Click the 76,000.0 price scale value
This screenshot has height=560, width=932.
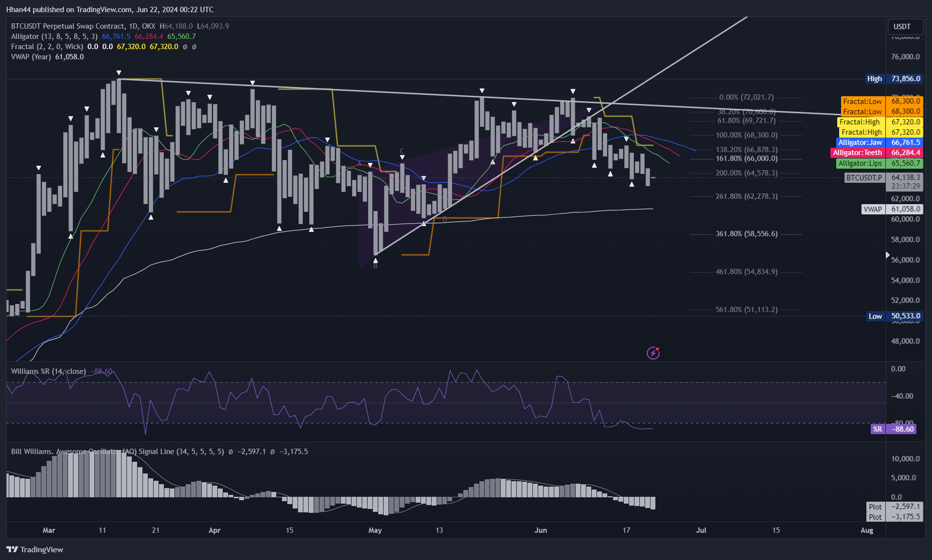pyautogui.click(x=905, y=57)
